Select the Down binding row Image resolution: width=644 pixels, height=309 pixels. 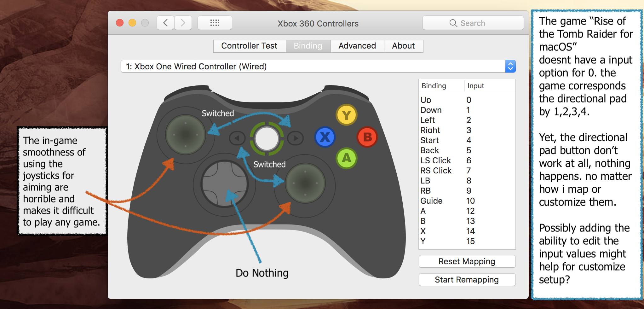(x=467, y=110)
